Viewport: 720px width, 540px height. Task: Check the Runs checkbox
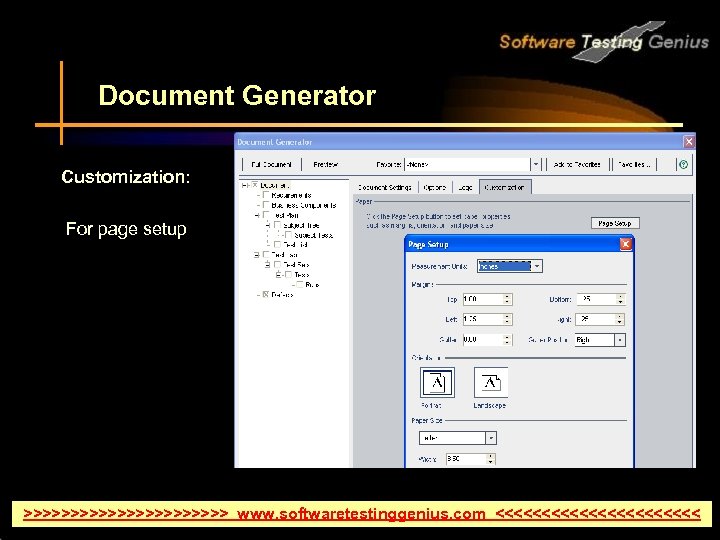[300, 285]
